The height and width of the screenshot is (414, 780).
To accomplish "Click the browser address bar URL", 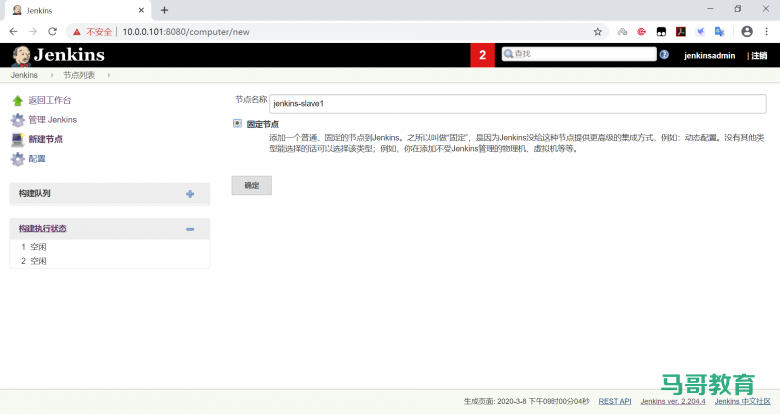I will [186, 32].
